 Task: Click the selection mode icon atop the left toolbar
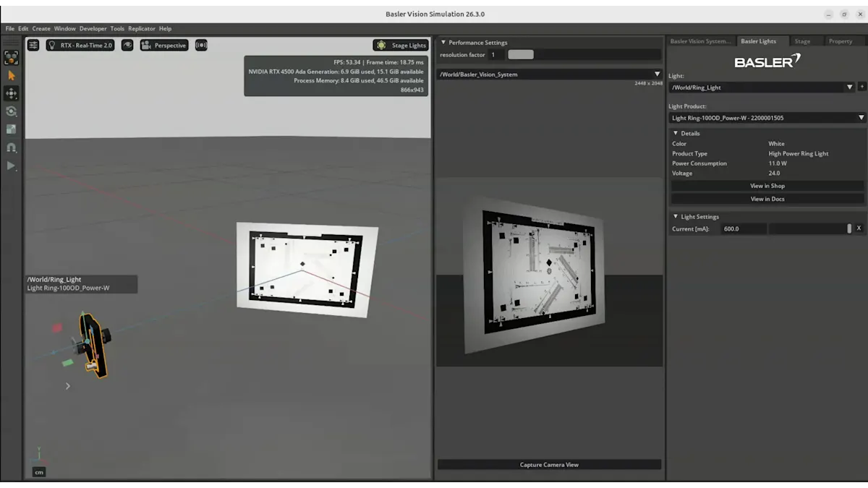coord(11,58)
